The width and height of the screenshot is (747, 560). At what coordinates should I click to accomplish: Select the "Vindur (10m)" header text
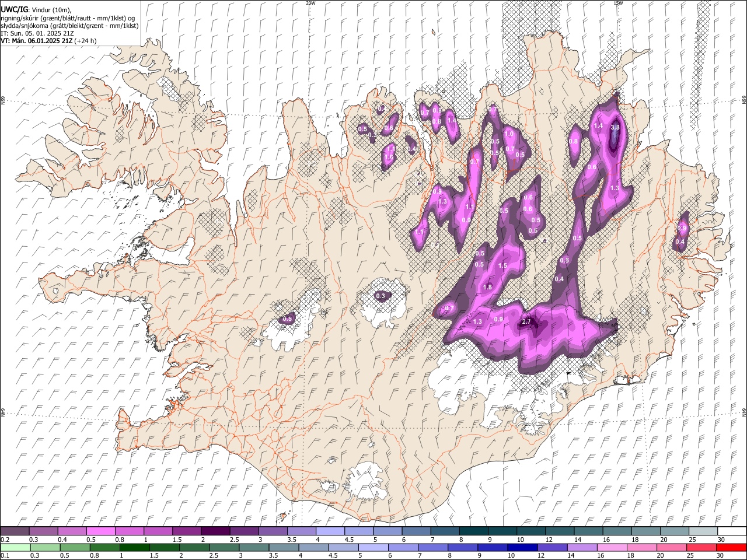pos(52,10)
